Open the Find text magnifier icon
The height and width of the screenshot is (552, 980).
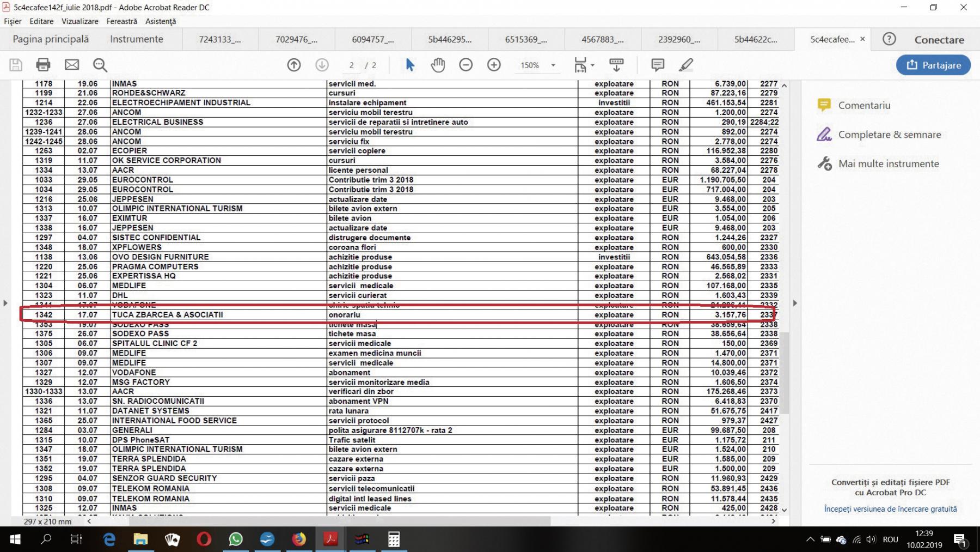(100, 65)
